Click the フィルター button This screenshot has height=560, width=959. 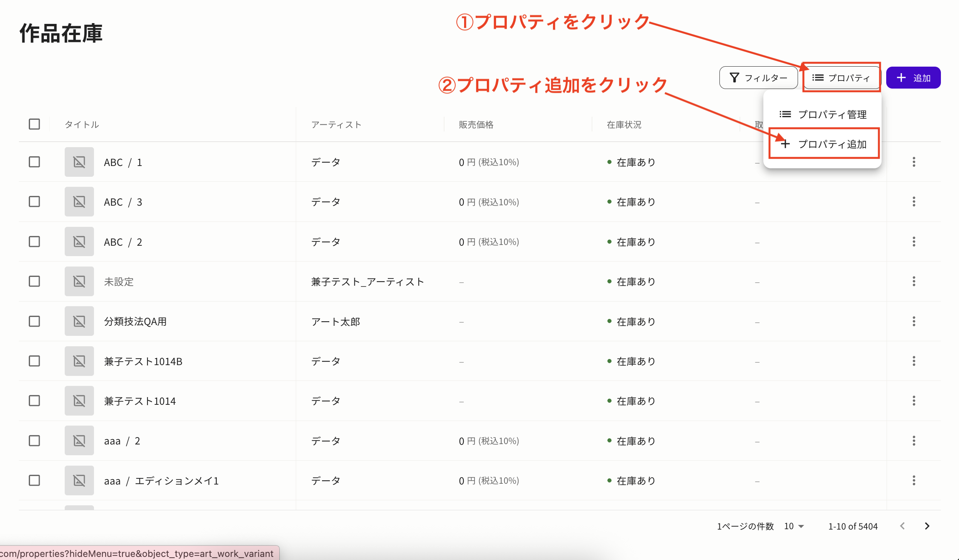pos(758,77)
